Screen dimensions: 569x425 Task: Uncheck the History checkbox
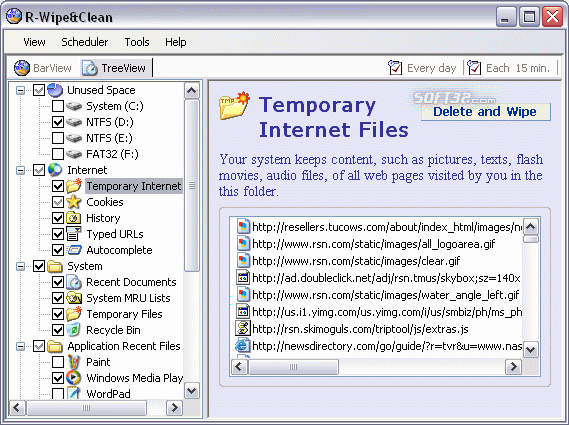[x=58, y=218]
